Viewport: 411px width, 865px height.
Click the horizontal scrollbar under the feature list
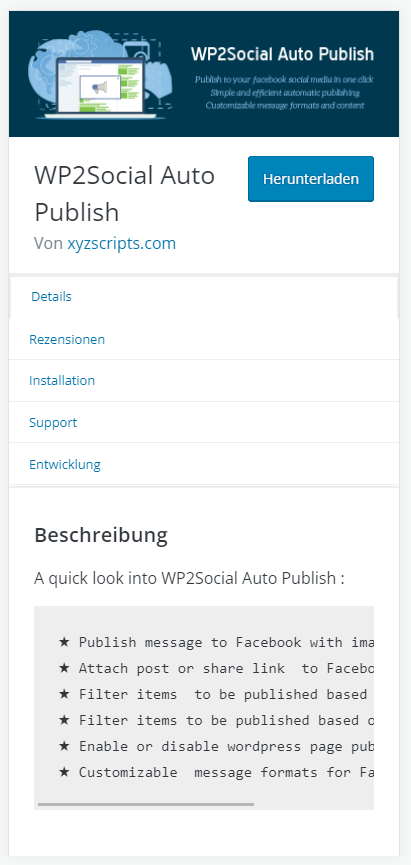tap(146, 804)
